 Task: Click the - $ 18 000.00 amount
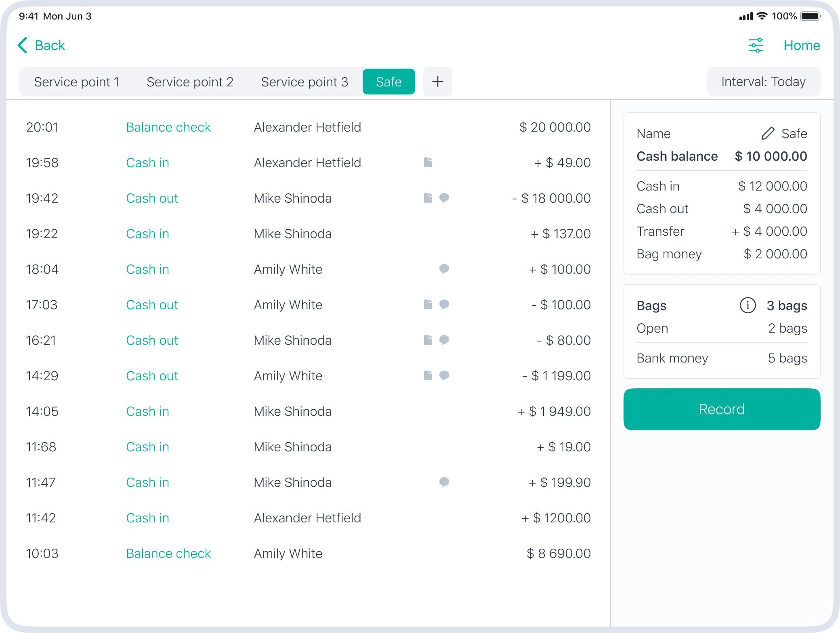coord(551,198)
